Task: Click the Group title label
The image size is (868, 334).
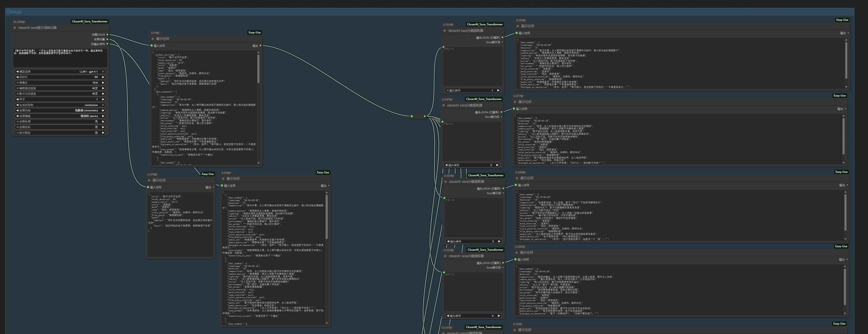Action: coord(14,12)
